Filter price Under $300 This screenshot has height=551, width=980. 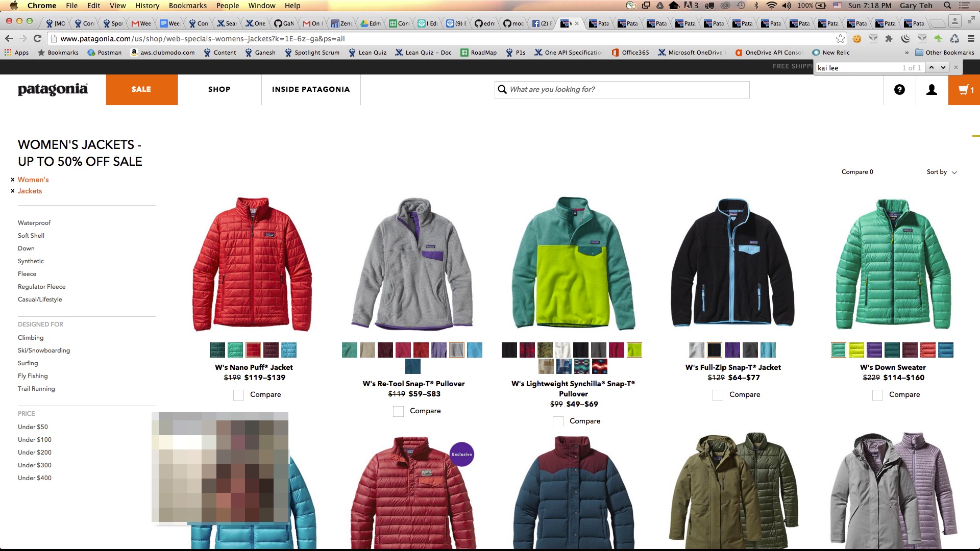tap(35, 465)
